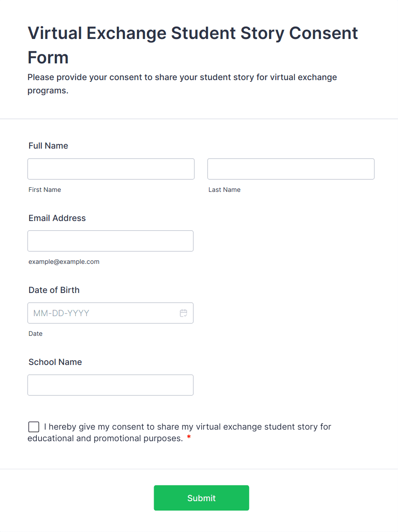Click the form title heading

point(193,45)
